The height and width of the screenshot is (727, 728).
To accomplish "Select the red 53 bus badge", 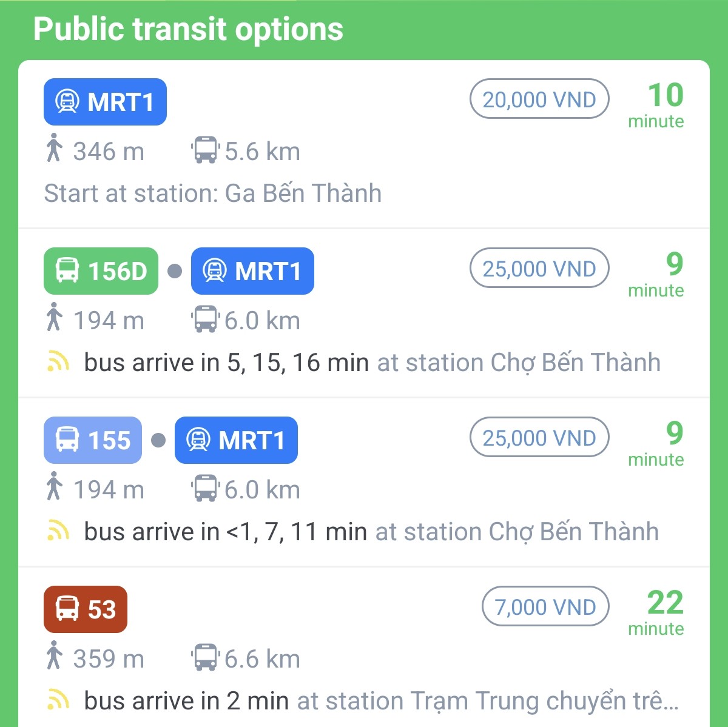I will click(x=86, y=609).
